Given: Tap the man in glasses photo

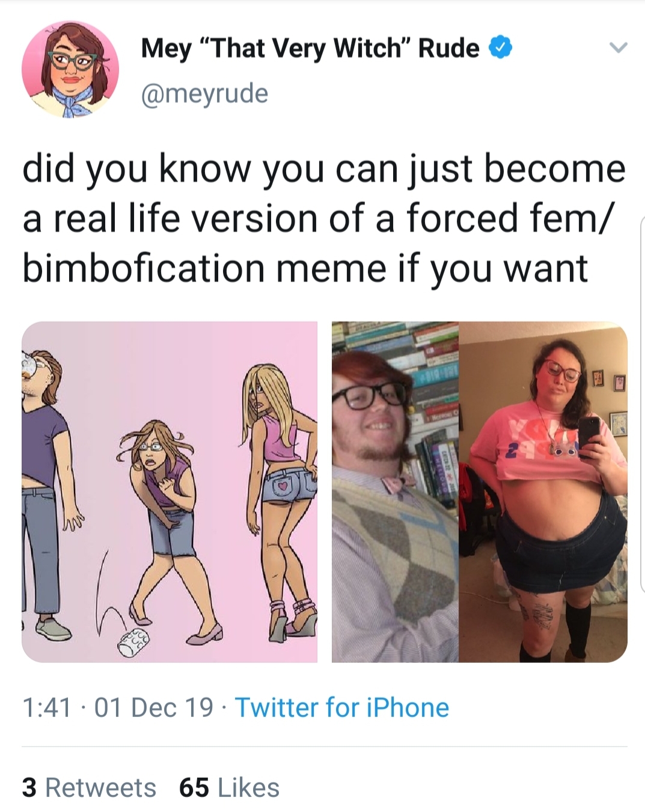Looking at the screenshot, I should 395,491.
